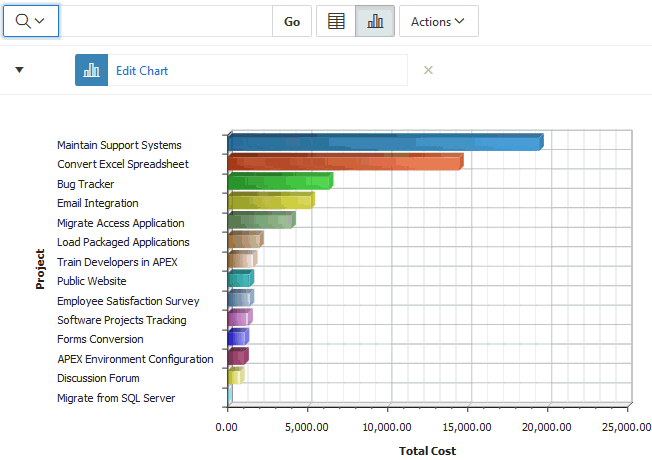Switch to report grid view
This screenshot has height=460, width=652.
[336, 21]
